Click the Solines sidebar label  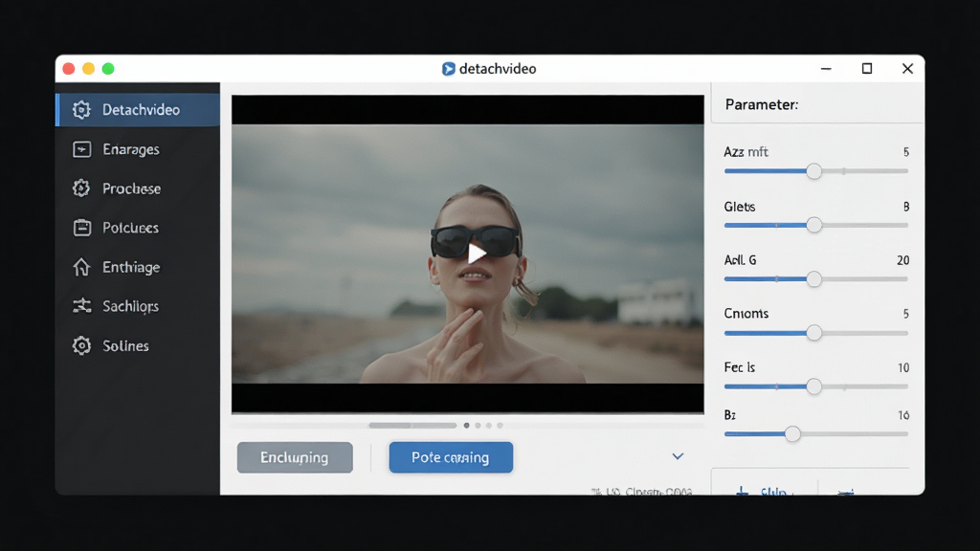[125, 345]
